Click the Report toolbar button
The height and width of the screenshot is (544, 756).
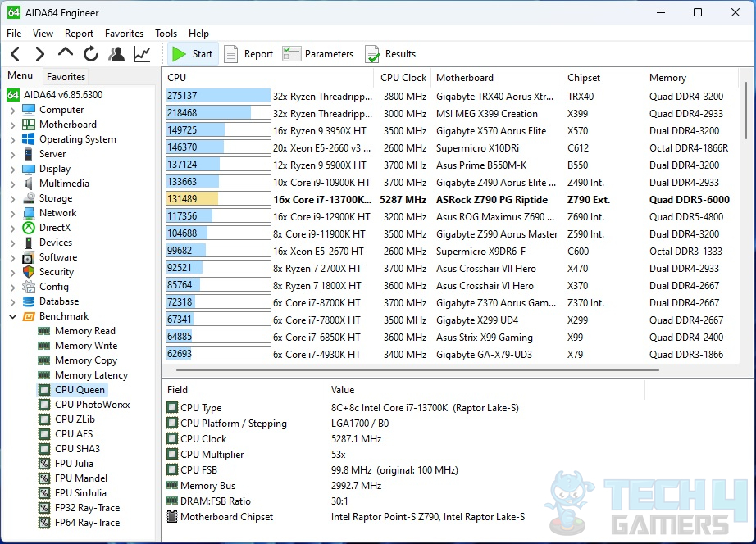[x=248, y=54]
